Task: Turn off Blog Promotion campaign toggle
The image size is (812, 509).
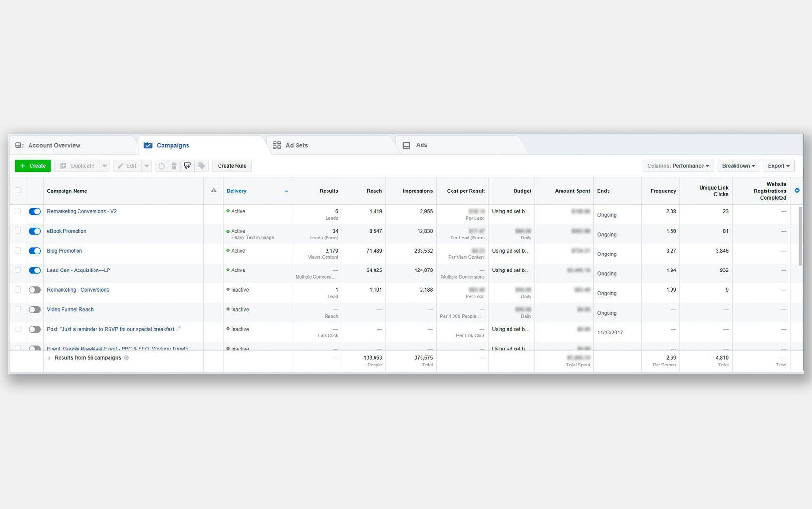Action: (34, 251)
